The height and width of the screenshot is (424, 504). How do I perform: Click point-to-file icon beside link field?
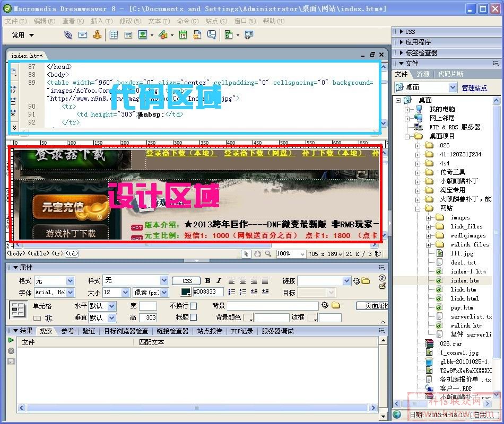pyautogui.click(x=357, y=281)
